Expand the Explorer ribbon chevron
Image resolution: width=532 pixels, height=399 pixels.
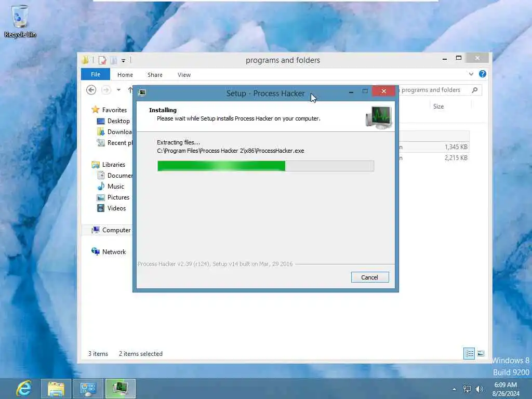pyautogui.click(x=471, y=74)
